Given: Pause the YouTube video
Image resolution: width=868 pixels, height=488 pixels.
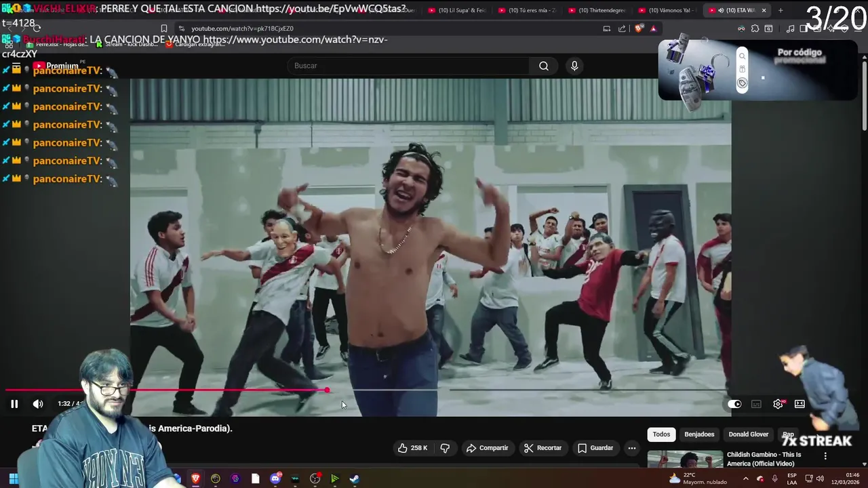Looking at the screenshot, I should tap(14, 404).
